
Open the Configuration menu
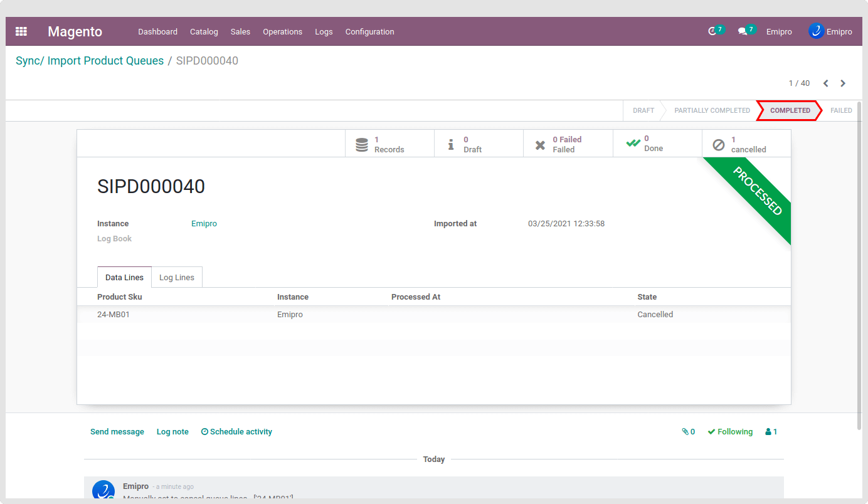tap(370, 31)
